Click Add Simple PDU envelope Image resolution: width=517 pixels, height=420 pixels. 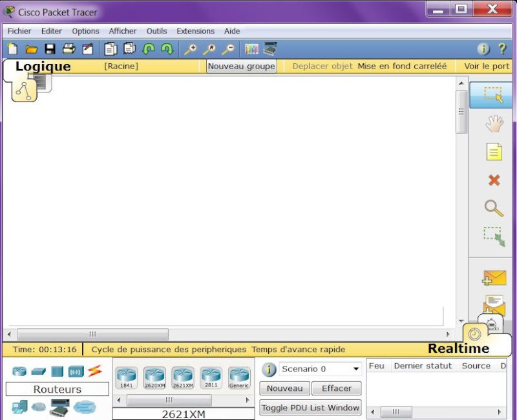tap(494, 278)
